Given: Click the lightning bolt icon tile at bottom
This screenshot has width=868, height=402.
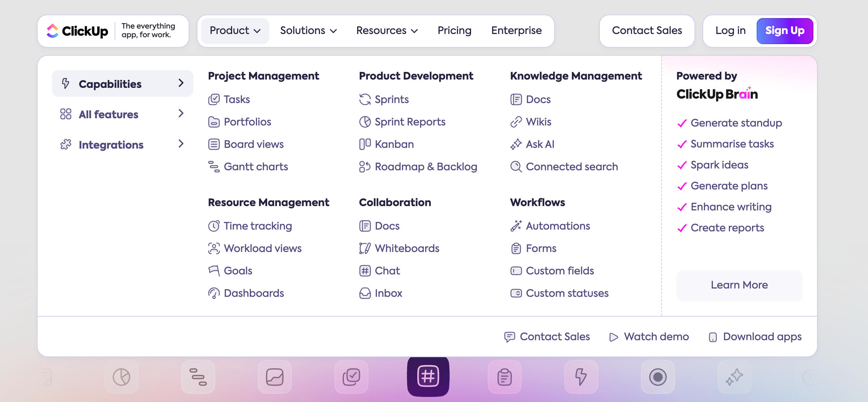Looking at the screenshot, I should coord(581,377).
